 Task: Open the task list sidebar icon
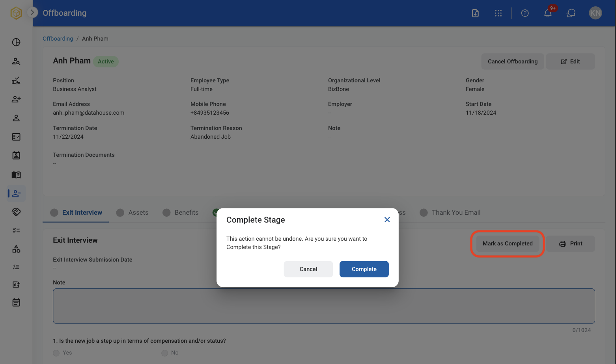tap(16, 267)
